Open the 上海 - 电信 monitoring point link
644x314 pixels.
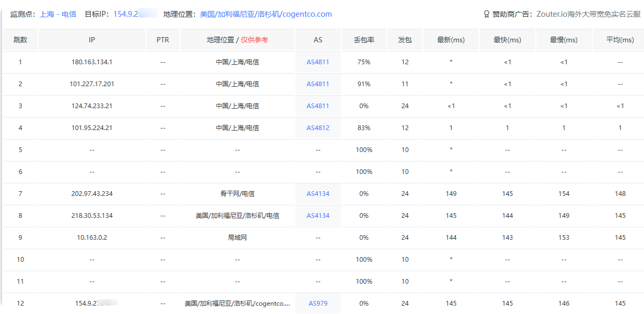[x=58, y=14]
